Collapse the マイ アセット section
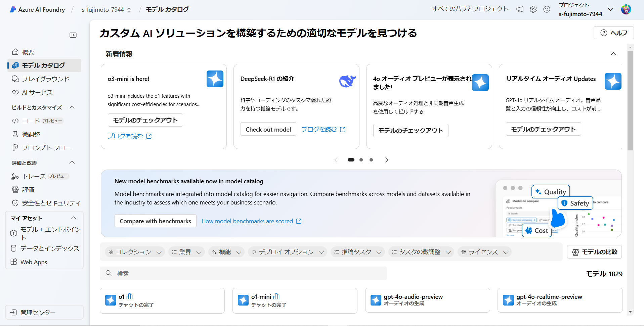 pos(74,218)
